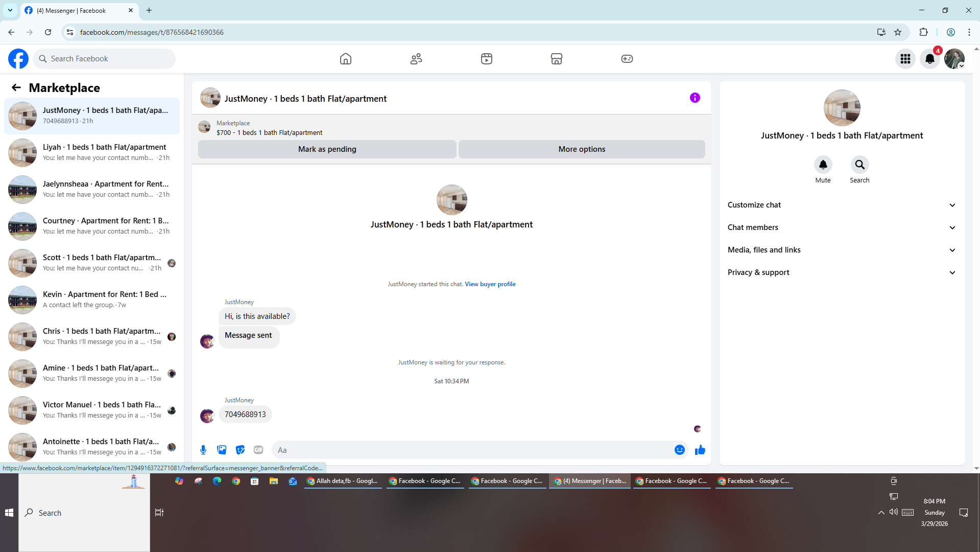Open the Windows notification center icon
This screenshot has height=552, width=980.
pyautogui.click(x=964, y=513)
